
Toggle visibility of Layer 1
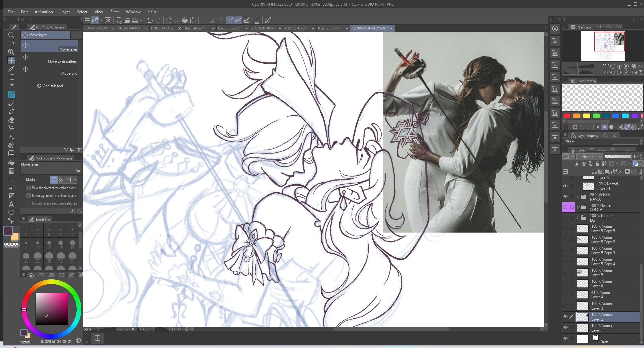click(x=565, y=328)
